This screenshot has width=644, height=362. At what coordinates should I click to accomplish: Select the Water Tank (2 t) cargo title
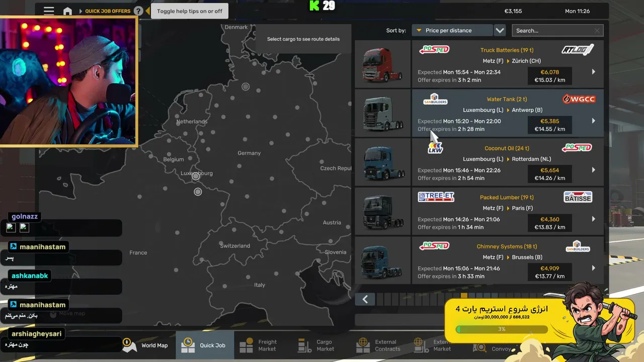tap(507, 100)
